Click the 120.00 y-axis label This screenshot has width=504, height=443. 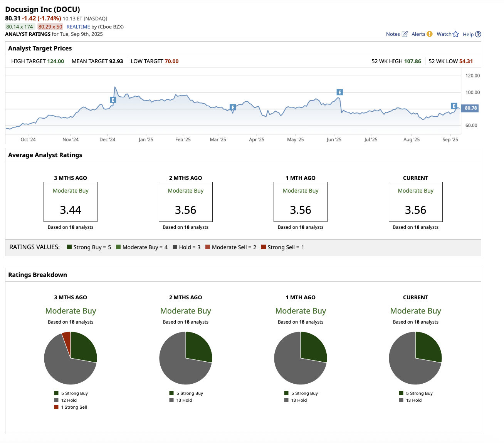coord(472,76)
